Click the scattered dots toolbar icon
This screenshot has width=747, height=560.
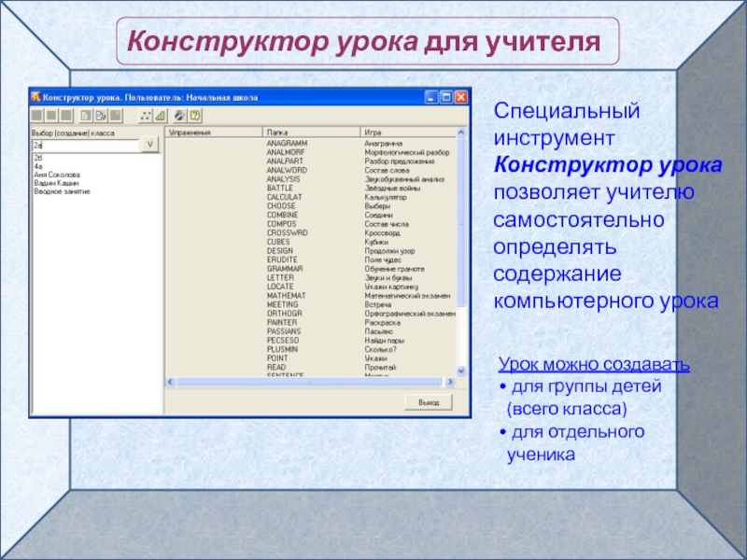(x=145, y=116)
